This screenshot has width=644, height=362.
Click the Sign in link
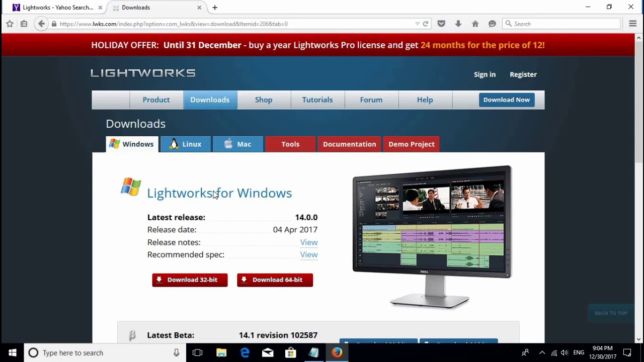pos(485,74)
